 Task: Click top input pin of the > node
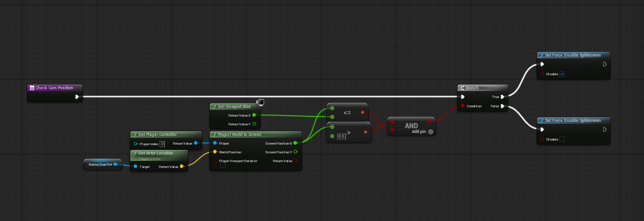(x=332, y=127)
